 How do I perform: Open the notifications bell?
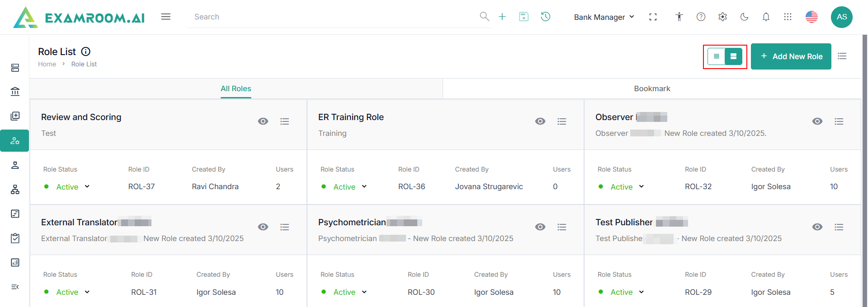(766, 17)
